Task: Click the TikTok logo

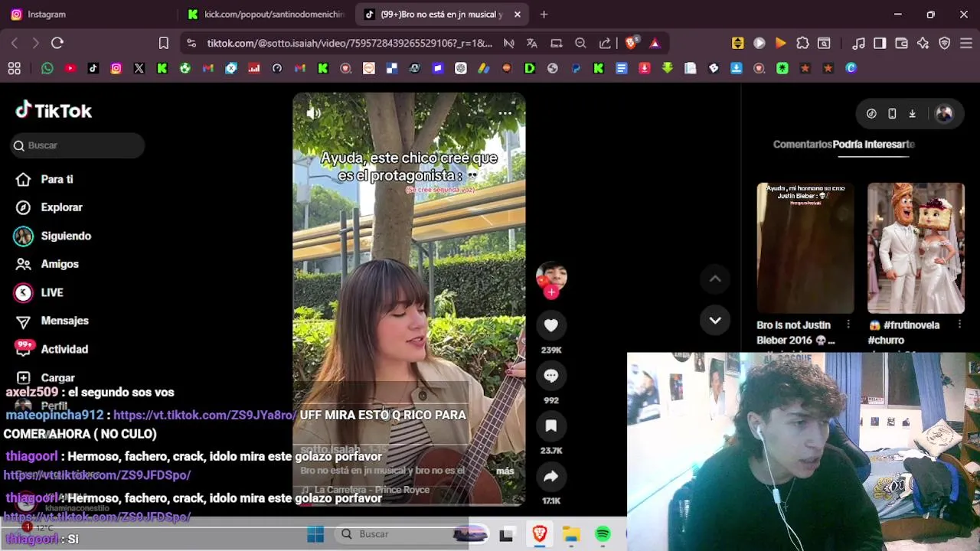Action: (x=54, y=111)
